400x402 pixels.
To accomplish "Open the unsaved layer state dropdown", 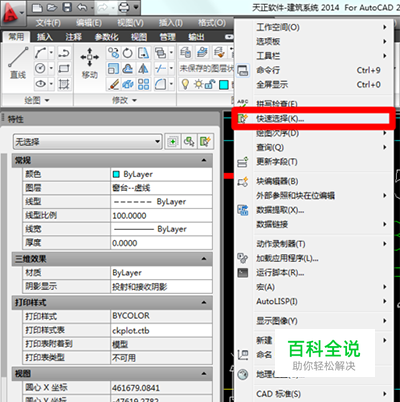I will pos(207,69).
